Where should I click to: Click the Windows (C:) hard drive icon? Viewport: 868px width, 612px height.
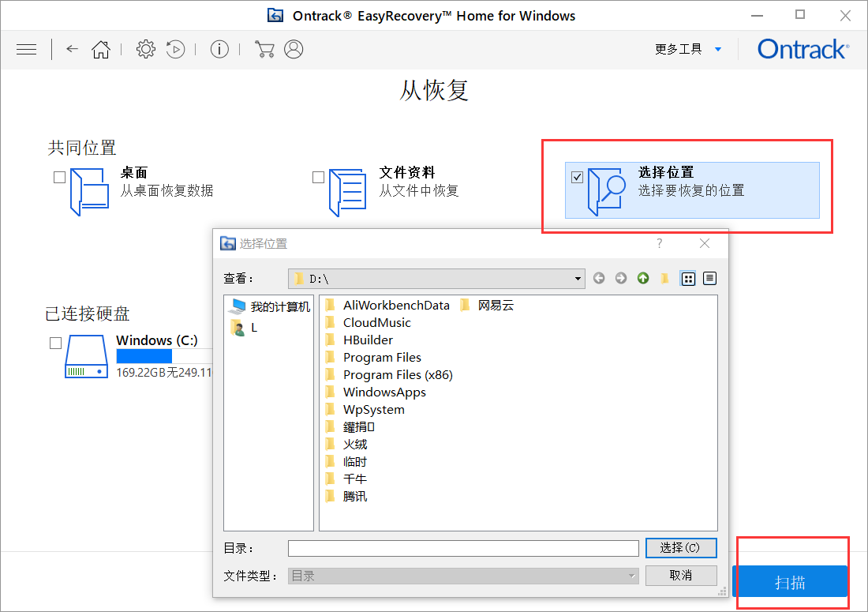[x=86, y=356]
